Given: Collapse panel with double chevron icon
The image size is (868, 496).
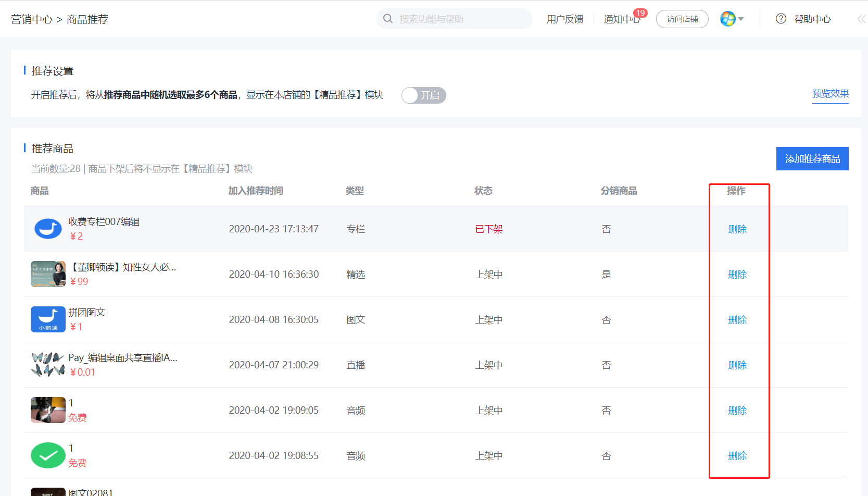Looking at the screenshot, I should [861, 19].
